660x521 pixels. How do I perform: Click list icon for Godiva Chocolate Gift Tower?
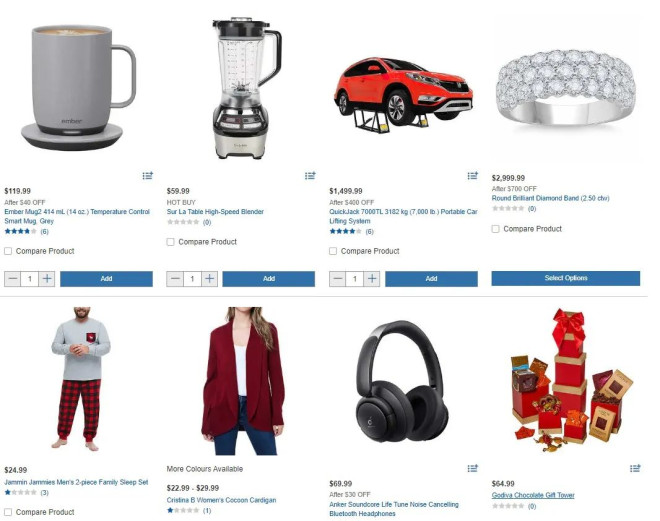635,468
